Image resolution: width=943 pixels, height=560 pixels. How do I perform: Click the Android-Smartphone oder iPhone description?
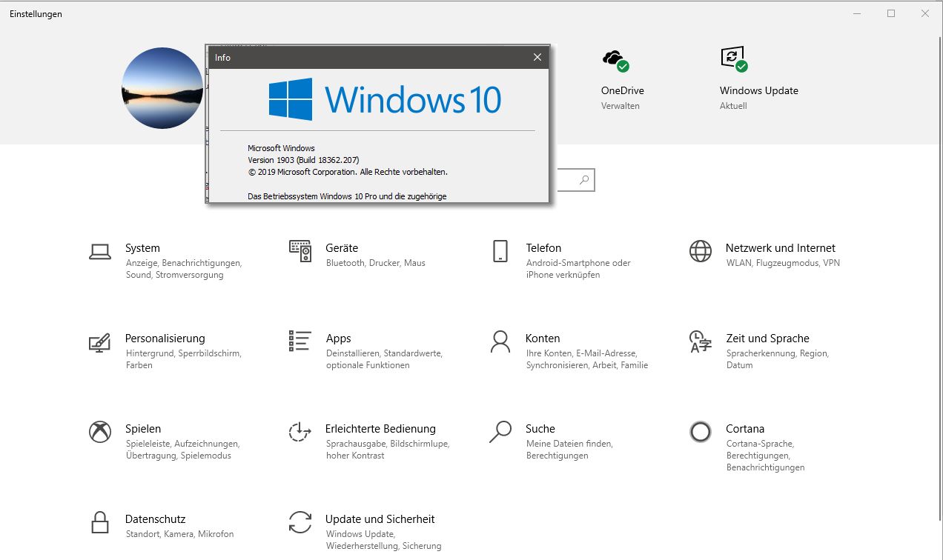[578, 269]
